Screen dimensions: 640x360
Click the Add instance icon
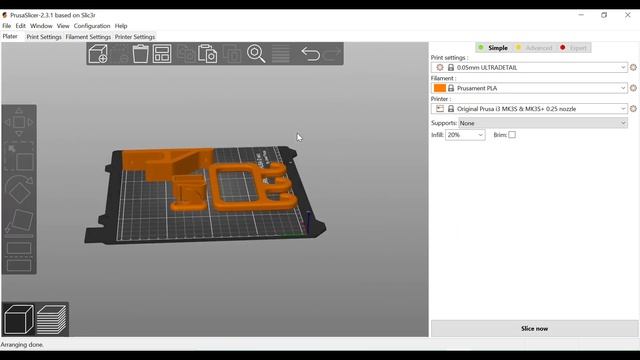tap(232, 54)
